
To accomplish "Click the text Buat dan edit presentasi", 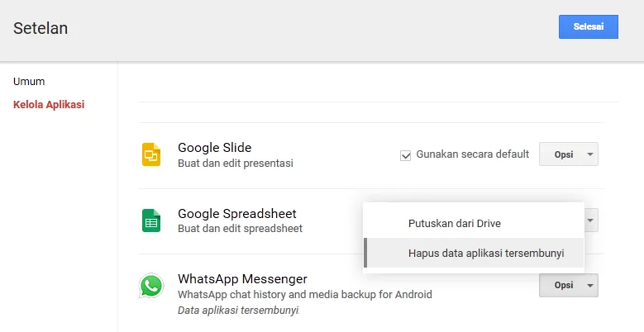I will pos(236,163).
